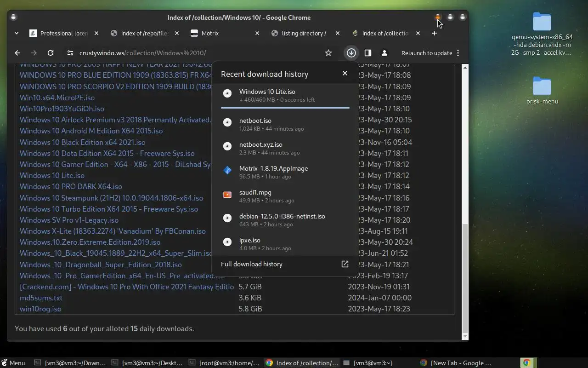Open a new tab with plus button
Screen dimensions: 588x368
(435, 33)
